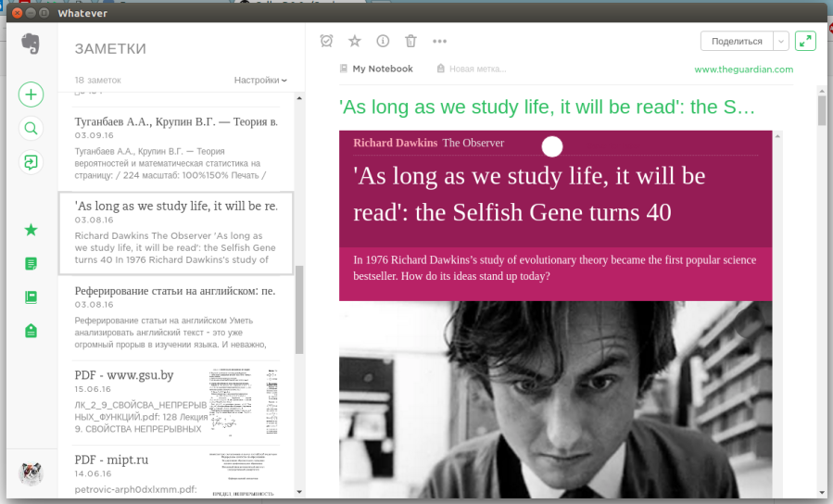Show shortcuts via green star sidebar icon
The image size is (833, 504).
point(31,230)
